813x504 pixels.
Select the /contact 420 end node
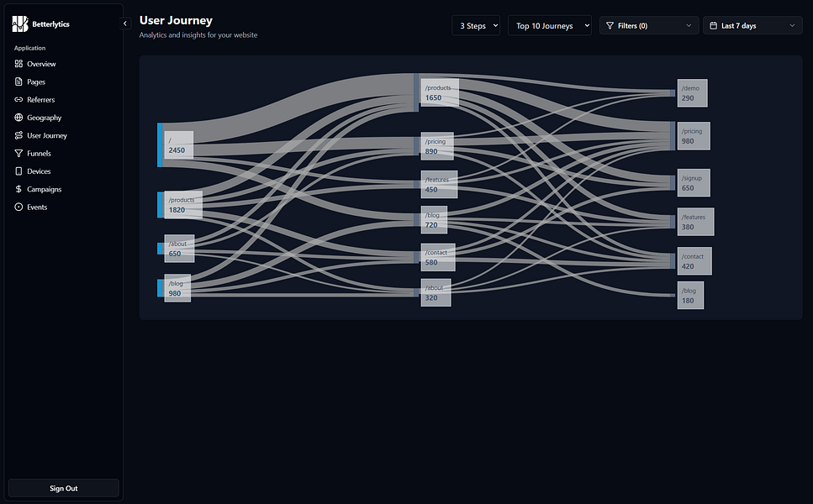tap(694, 261)
